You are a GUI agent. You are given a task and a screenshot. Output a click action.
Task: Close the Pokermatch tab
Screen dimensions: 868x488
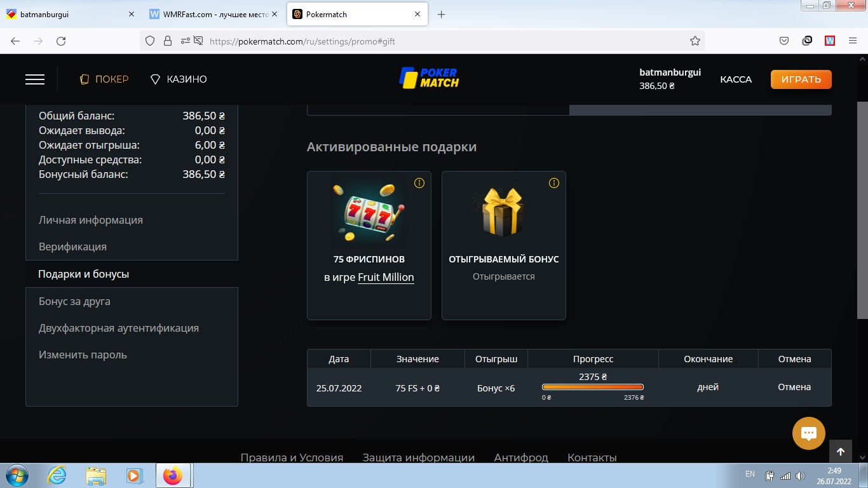(417, 14)
